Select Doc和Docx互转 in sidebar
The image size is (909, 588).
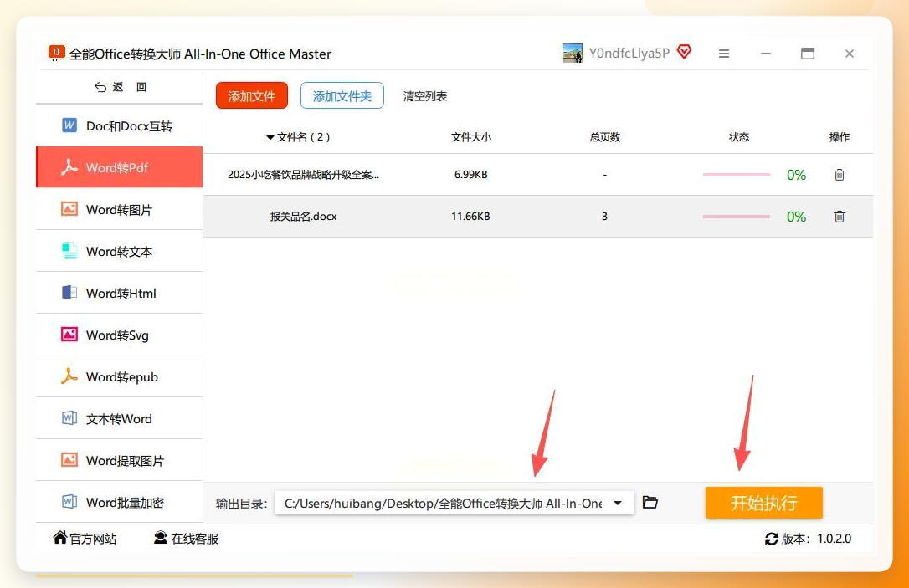pyautogui.click(x=120, y=125)
